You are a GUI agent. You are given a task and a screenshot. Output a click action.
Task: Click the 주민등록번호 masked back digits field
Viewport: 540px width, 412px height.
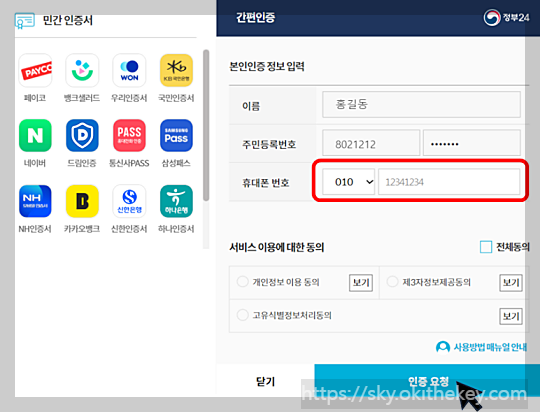click(471, 143)
